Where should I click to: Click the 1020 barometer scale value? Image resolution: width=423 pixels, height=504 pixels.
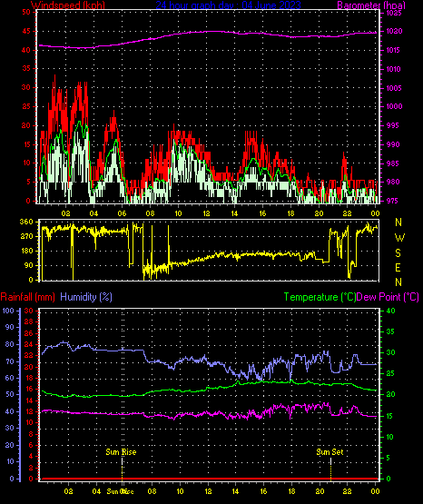[394, 32]
